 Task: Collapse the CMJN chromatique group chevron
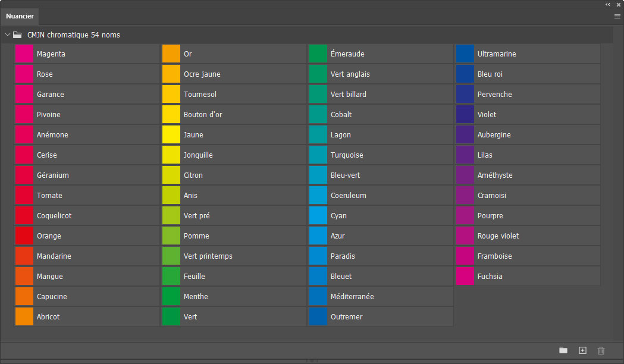pos(8,35)
